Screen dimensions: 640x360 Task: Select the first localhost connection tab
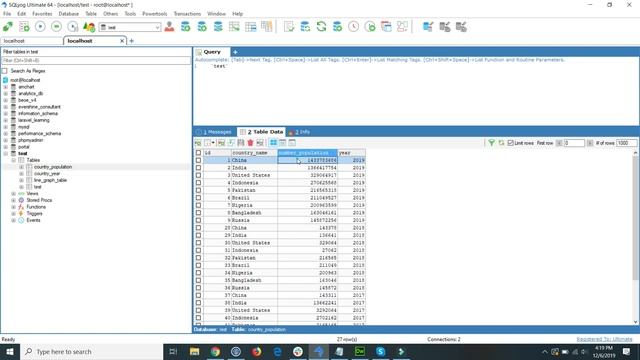pos(31,41)
